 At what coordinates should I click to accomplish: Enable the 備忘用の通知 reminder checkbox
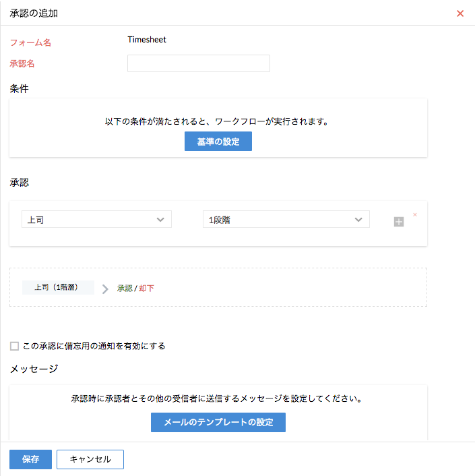pos(15,346)
